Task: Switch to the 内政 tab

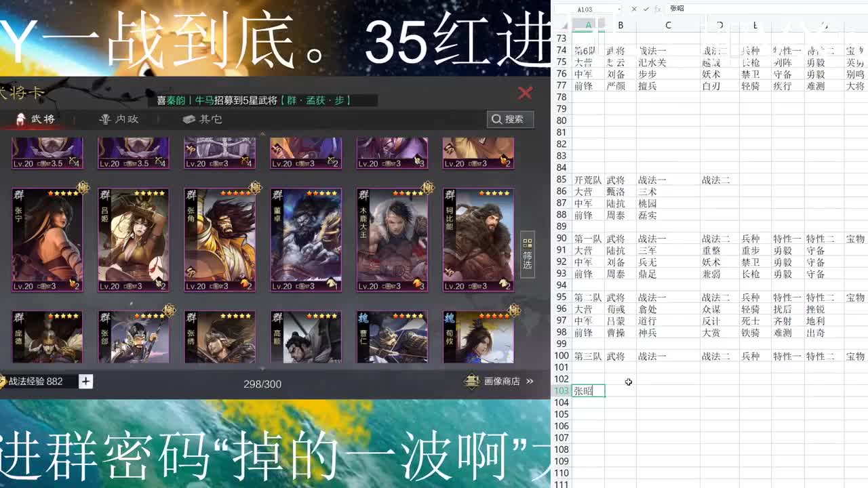Action: pyautogui.click(x=119, y=119)
